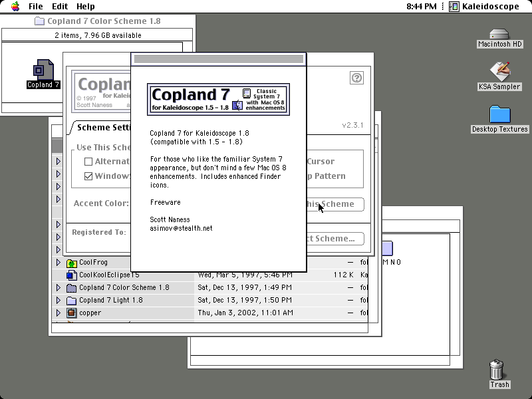The width and height of the screenshot is (532, 399).
Task: Click the Copland 7 Light 1.8 name
Action: 110,301
